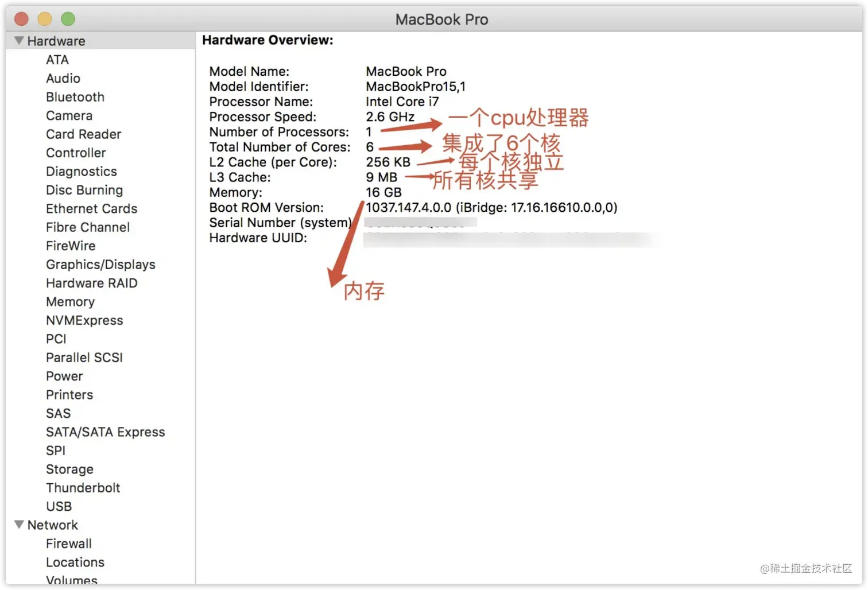
Task: Choose the Disc Burning entry
Action: click(84, 190)
